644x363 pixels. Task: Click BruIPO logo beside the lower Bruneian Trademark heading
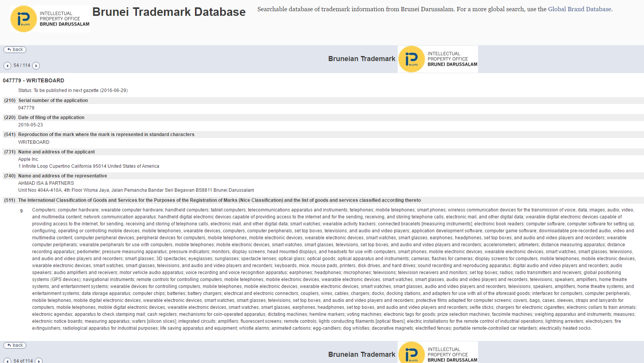point(438,352)
